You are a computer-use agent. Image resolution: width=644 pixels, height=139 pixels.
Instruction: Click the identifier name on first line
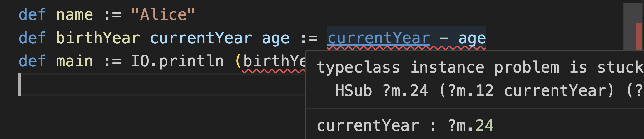pos(74,15)
